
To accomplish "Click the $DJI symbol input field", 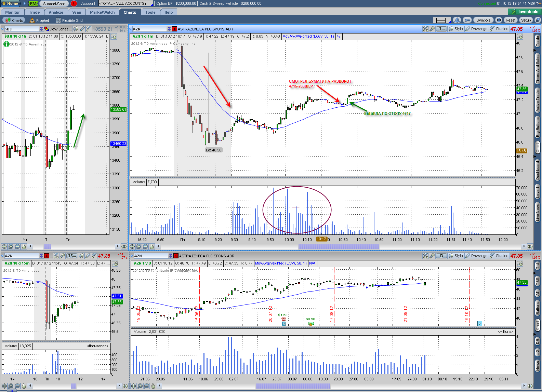I will (x=21, y=29).
